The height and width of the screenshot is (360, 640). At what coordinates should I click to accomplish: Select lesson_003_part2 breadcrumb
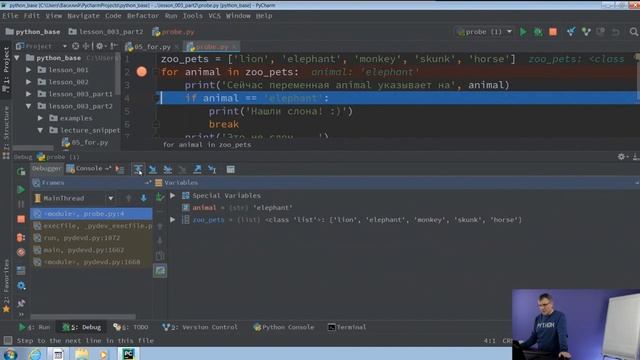[x=106, y=32]
